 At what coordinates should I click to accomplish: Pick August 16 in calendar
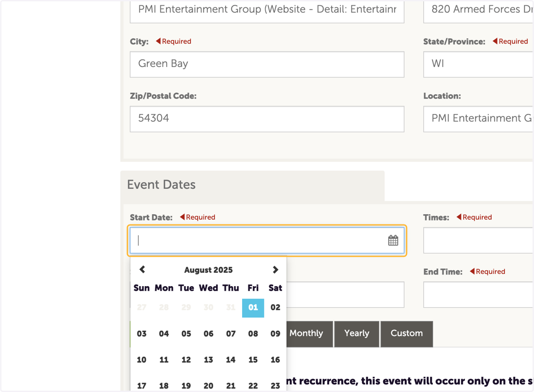(275, 360)
